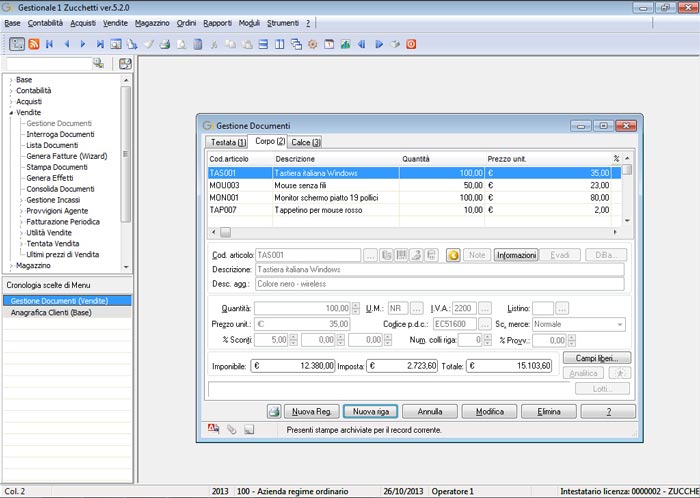
Task: Select the TAP007 Tappetino per mouse rosso row
Action: [x=414, y=210]
